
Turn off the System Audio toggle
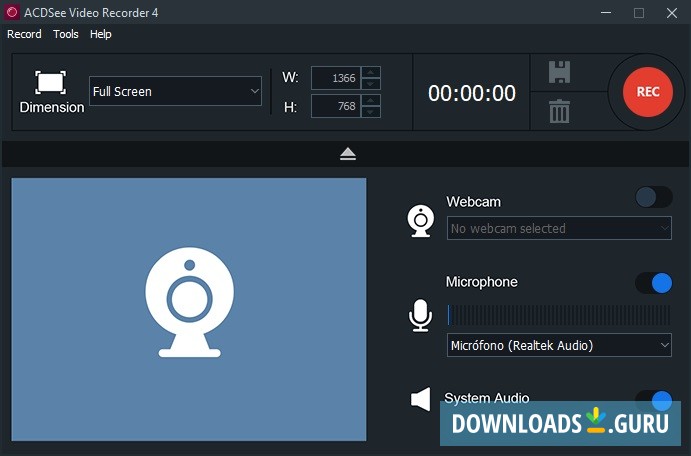[x=654, y=400]
